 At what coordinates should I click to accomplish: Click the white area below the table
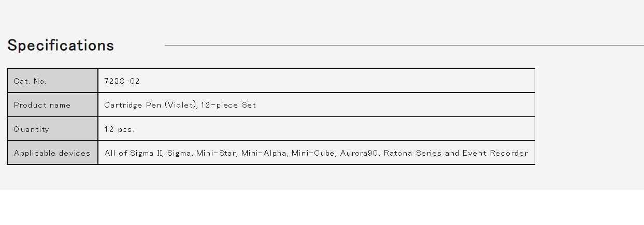click(x=322, y=207)
